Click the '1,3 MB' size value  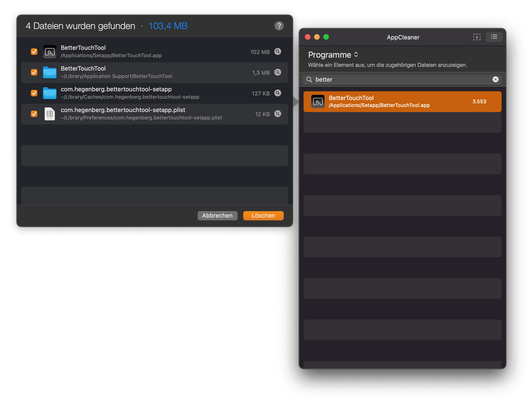(x=261, y=73)
